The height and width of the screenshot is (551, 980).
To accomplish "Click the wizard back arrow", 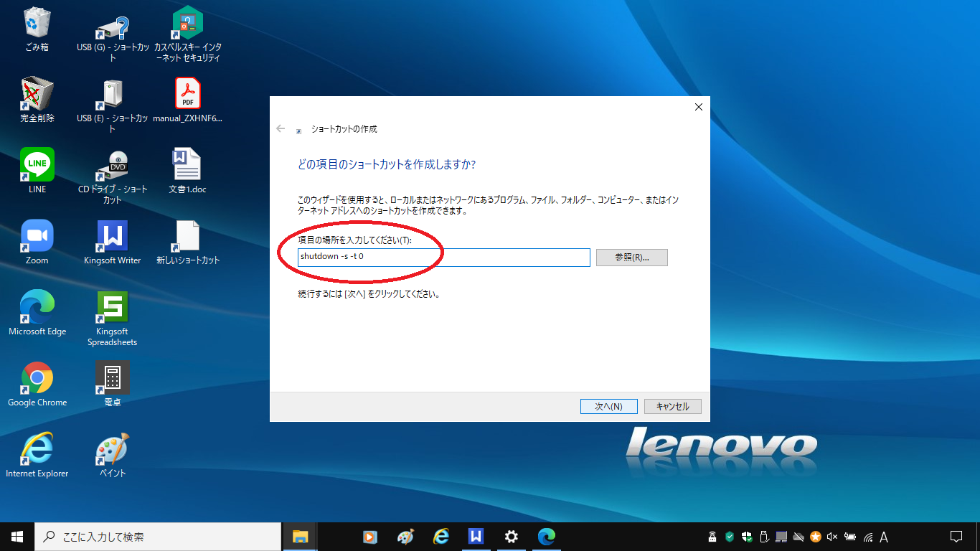I will [x=281, y=129].
